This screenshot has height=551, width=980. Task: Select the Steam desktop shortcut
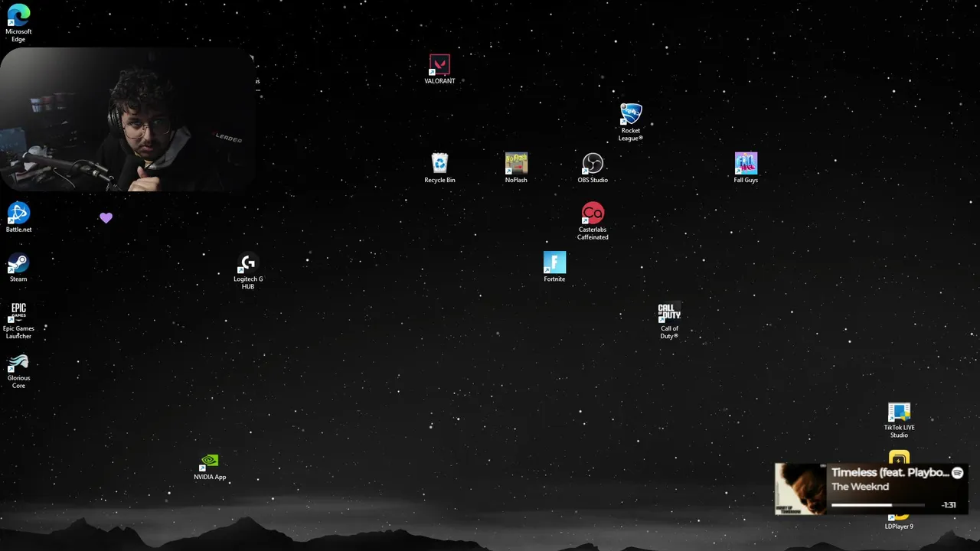coord(18,267)
